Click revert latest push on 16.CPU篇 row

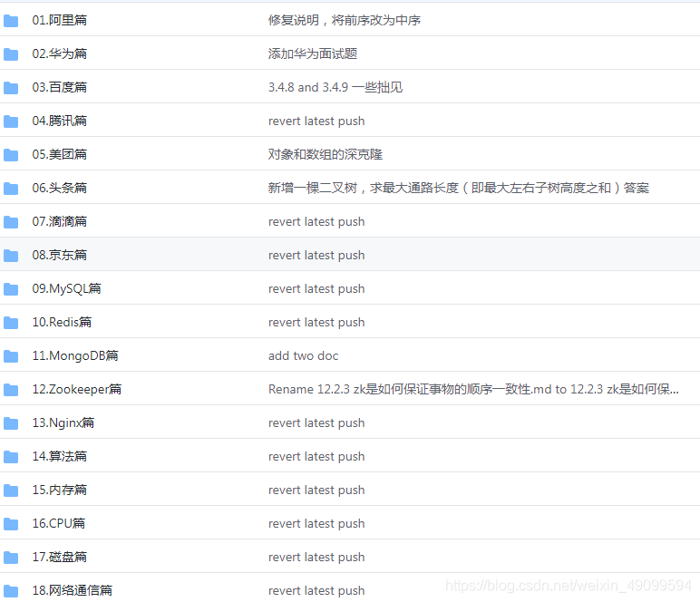[x=316, y=523]
